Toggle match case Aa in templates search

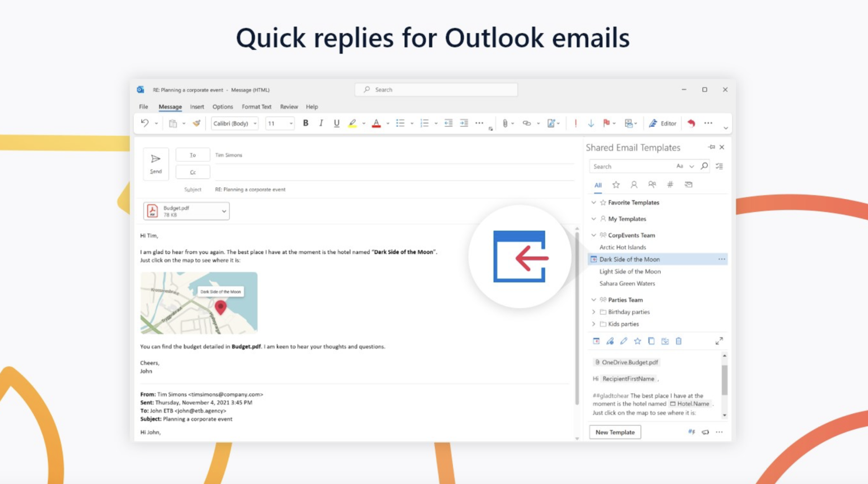coord(679,166)
